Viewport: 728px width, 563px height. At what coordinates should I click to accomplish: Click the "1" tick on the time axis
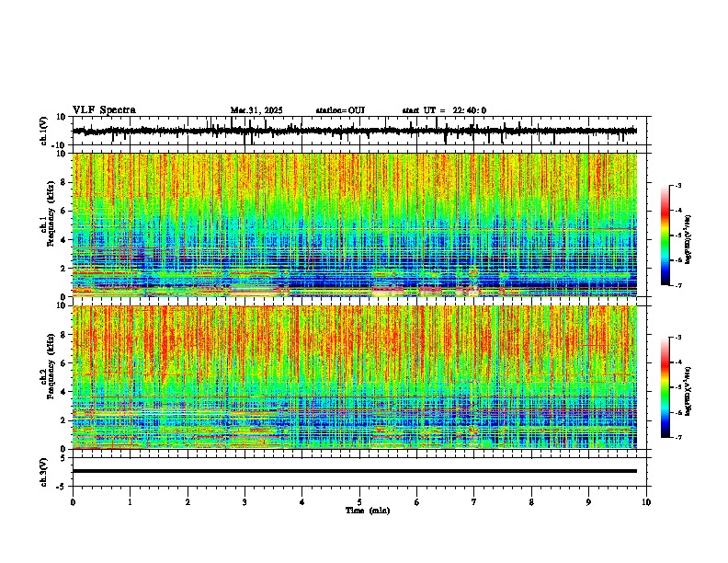[x=130, y=502]
